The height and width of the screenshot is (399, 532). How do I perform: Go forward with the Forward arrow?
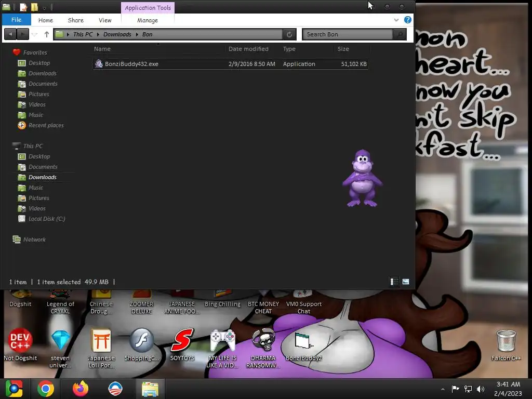pyautogui.click(x=23, y=34)
